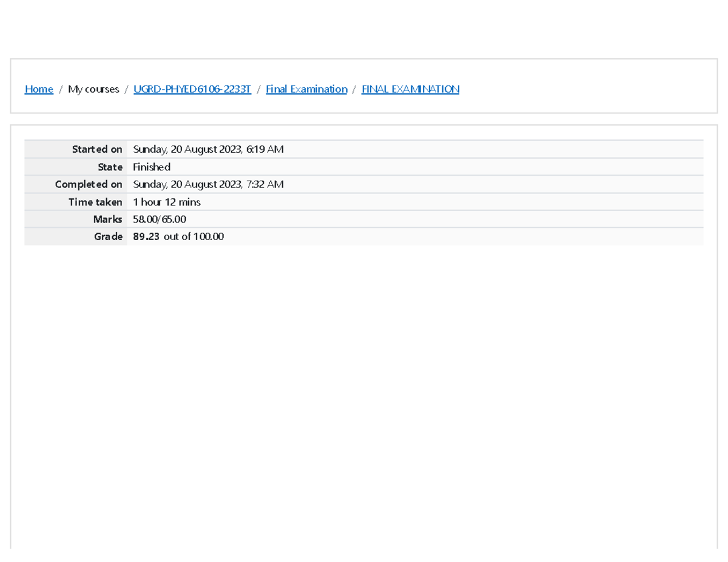The image size is (728, 562).
Task: Click the State row label
Action: pos(110,167)
